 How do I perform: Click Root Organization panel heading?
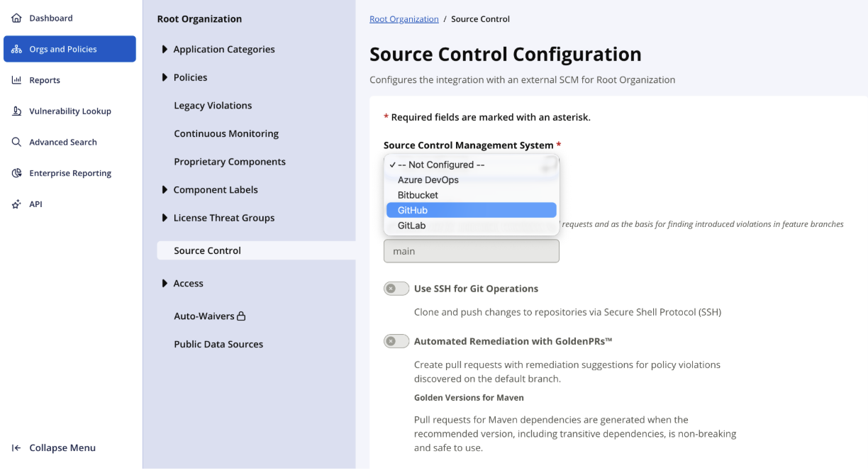[x=199, y=19]
